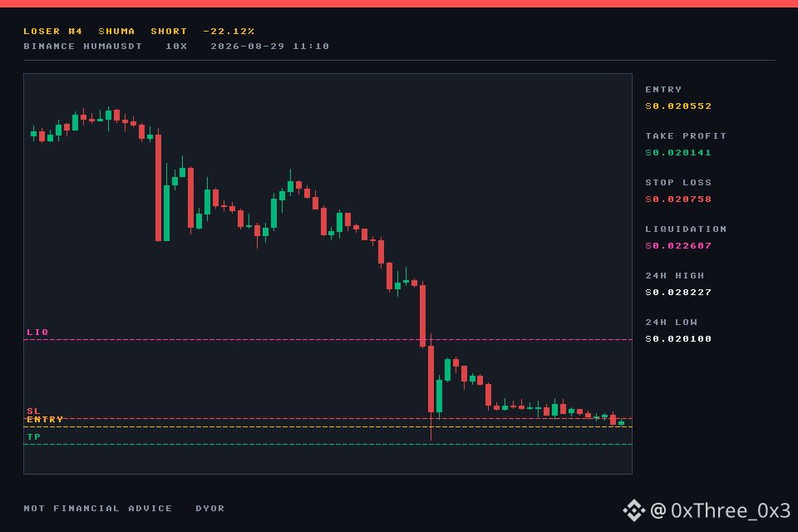Viewport: 798px width, 532px height.
Task: Click the 'LOSER #4' header text
Action: 53,31
